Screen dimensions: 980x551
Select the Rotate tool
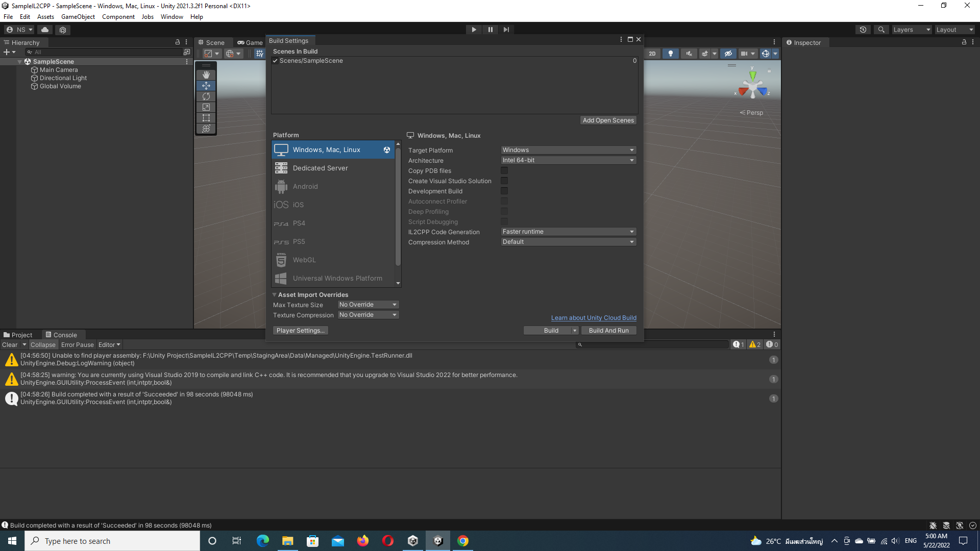206,96
